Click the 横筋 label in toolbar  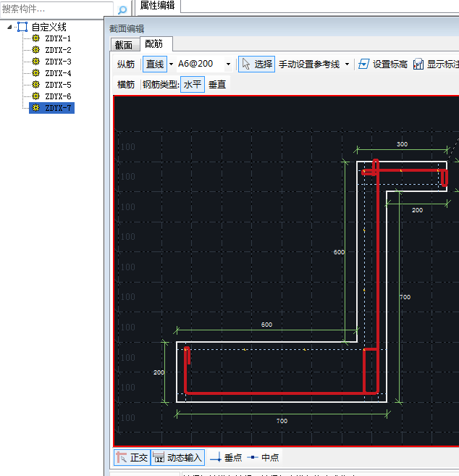(126, 84)
